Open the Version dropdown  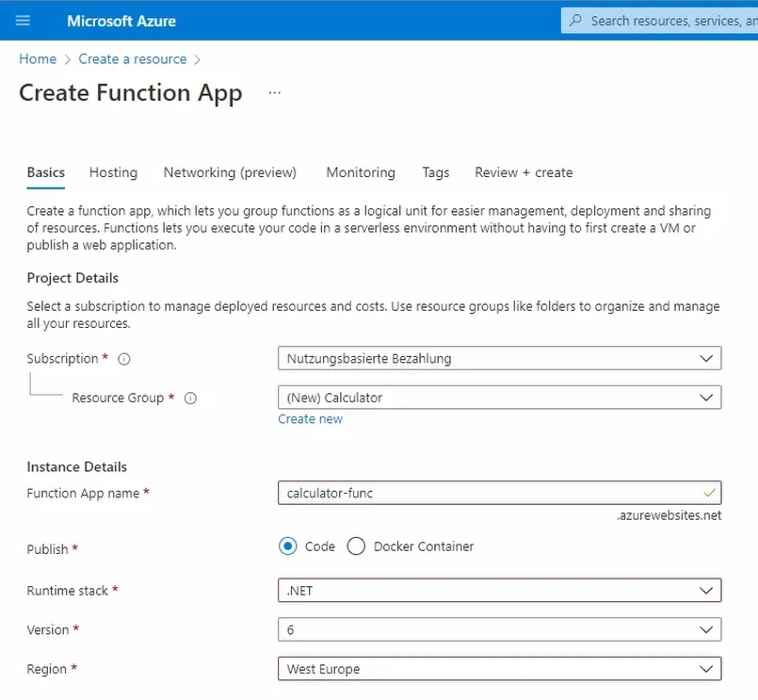click(x=499, y=630)
